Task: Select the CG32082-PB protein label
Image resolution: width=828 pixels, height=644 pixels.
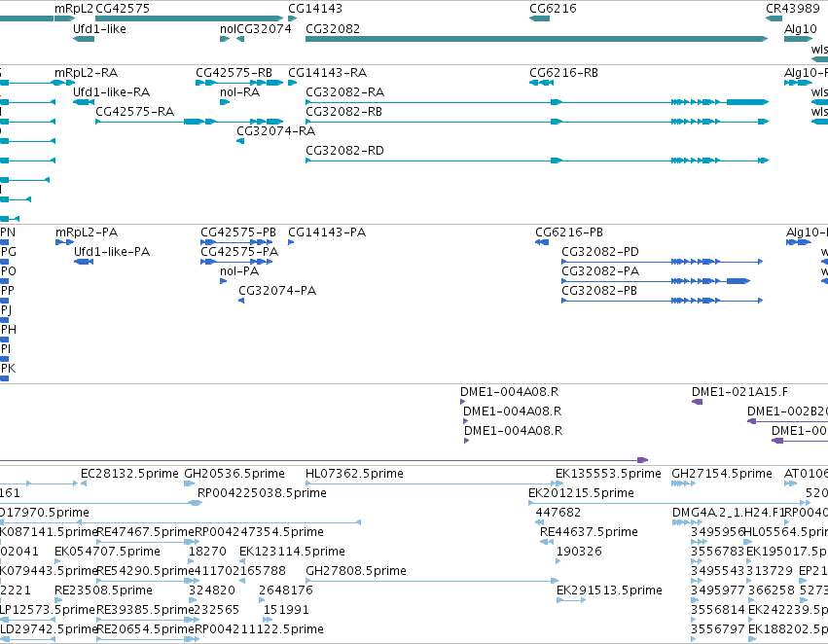Action: coord(599,291)
